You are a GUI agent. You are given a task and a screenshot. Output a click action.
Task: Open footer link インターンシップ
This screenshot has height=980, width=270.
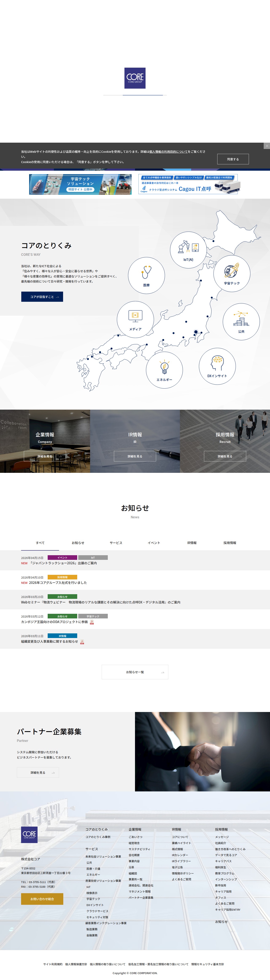226,879
